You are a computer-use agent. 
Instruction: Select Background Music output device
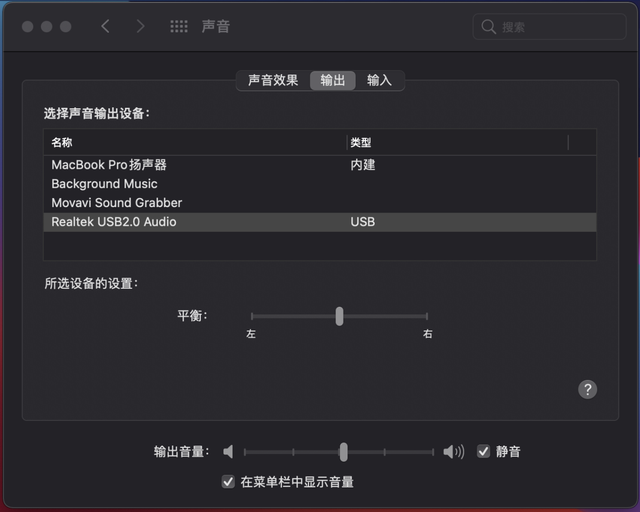[x=320, y=184]
